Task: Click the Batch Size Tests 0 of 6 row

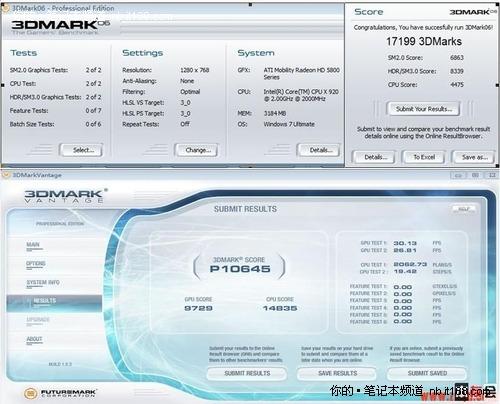Action: click(x=55, y=124)
